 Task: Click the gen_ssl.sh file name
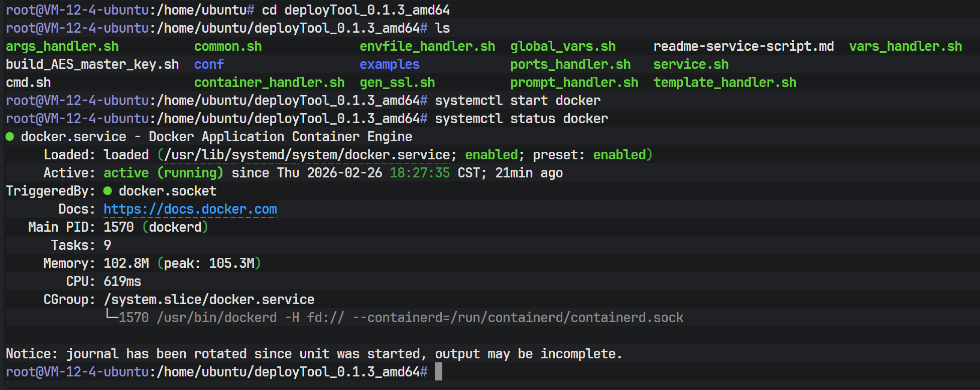pos(397,82)
